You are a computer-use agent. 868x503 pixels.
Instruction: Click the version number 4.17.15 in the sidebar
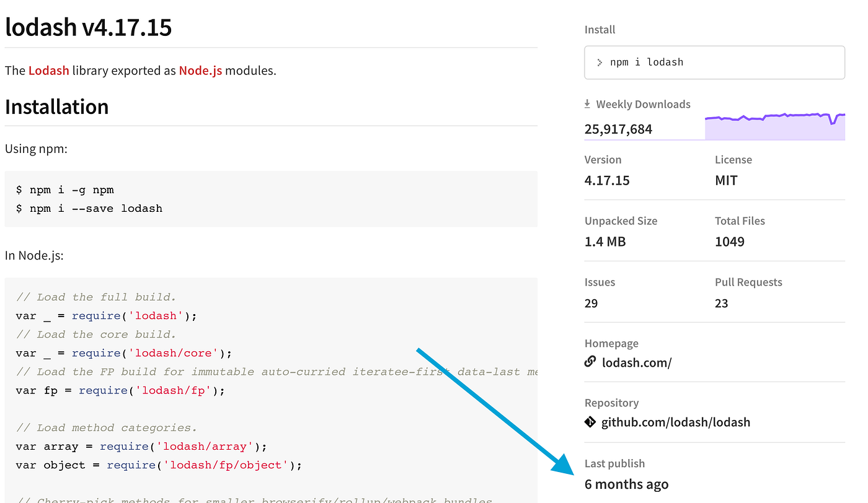point(607,180)
